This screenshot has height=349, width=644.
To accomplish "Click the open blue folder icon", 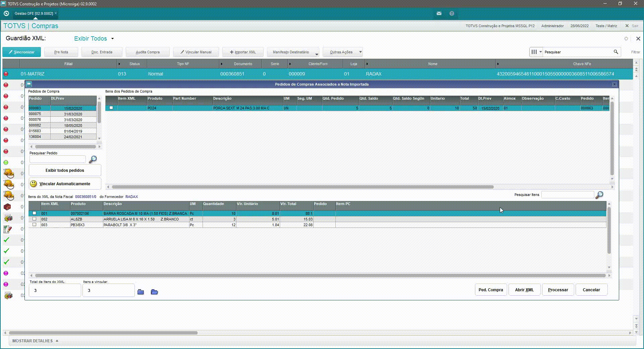I will tap(154, 292).
